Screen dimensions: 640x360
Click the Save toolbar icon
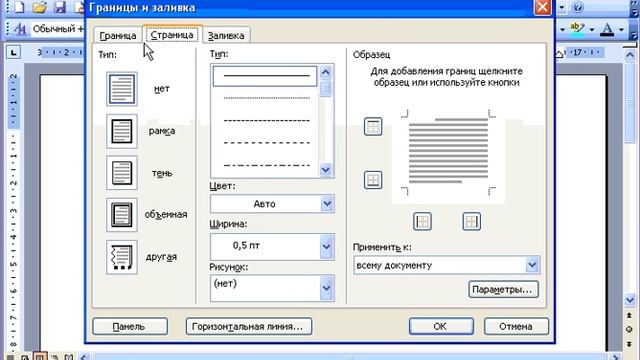[60, 7]
